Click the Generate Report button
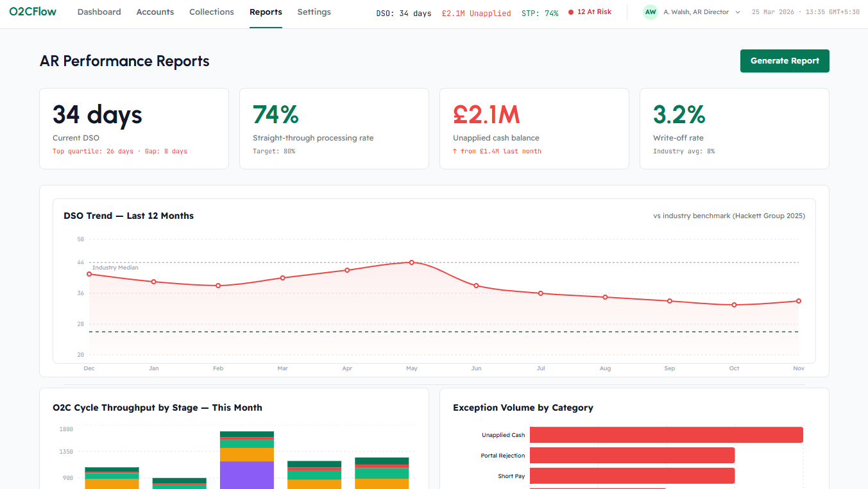Screen dimensions: 868x489 click(785, 61)
